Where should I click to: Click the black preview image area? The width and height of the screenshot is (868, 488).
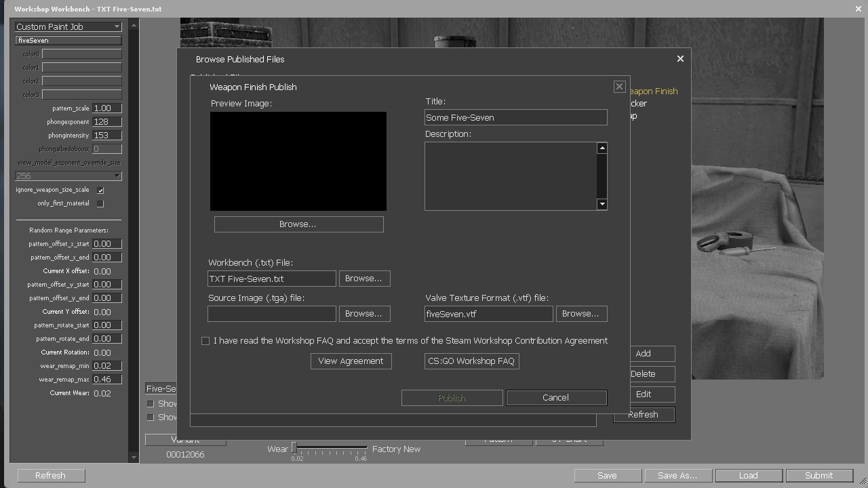pyautogui.click(x=298, y=161)
